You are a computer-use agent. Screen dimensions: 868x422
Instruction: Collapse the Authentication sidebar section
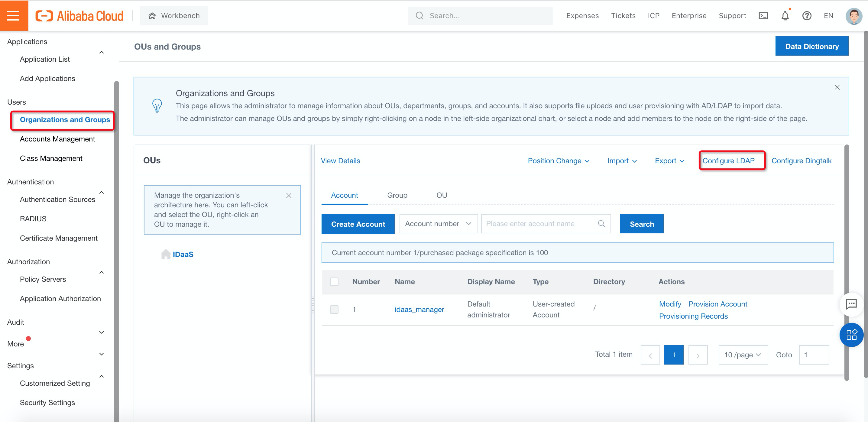(x=102, y=192)
